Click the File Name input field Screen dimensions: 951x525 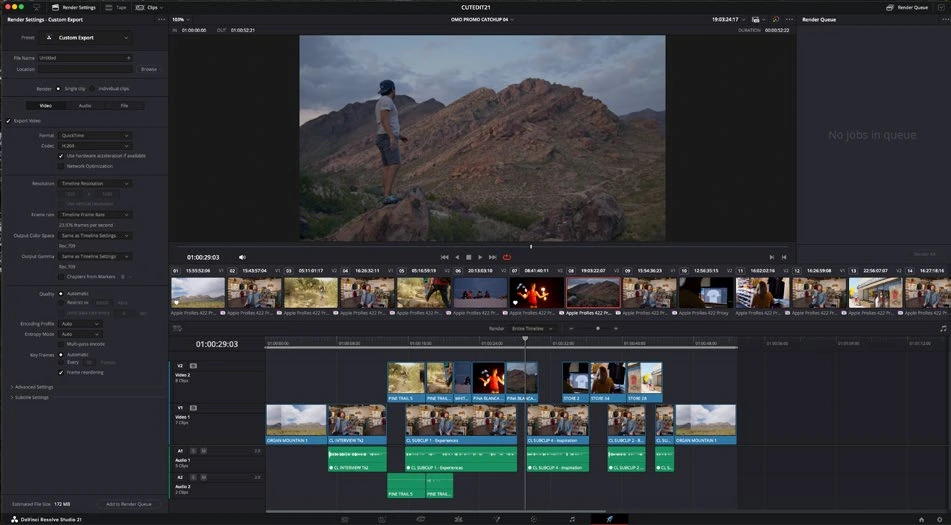click(86, 58)
